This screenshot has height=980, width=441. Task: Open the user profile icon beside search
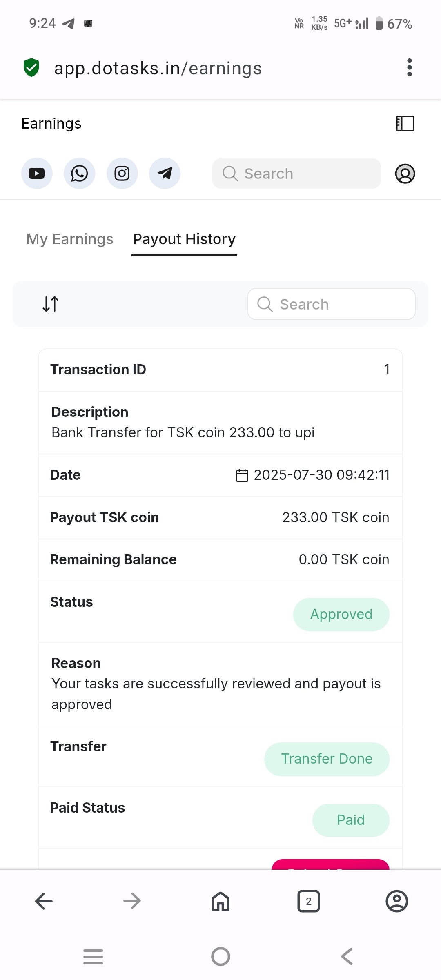click(405, 174)
